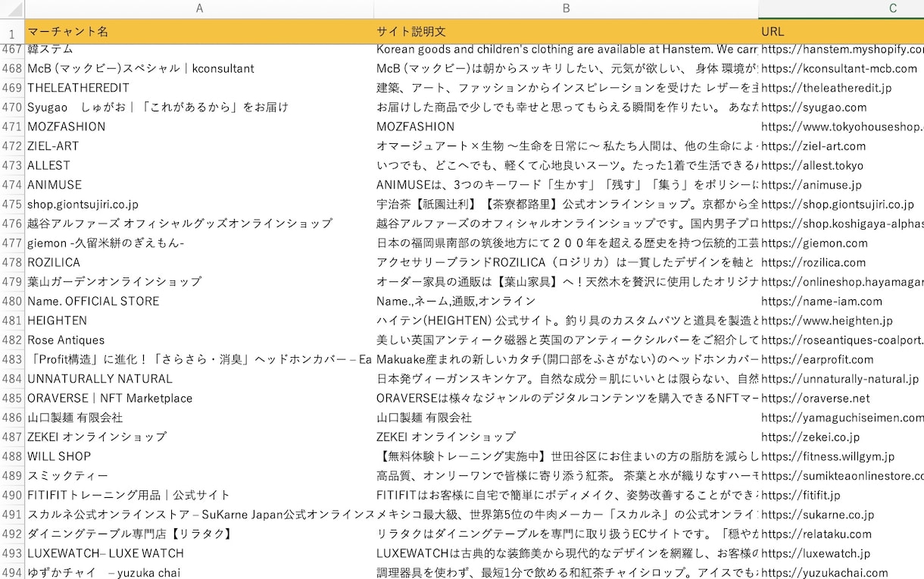Select the ZEKEI オンラインショップ description cell in column B
This screenshot has width=924, height=579.
coord(566,437)
